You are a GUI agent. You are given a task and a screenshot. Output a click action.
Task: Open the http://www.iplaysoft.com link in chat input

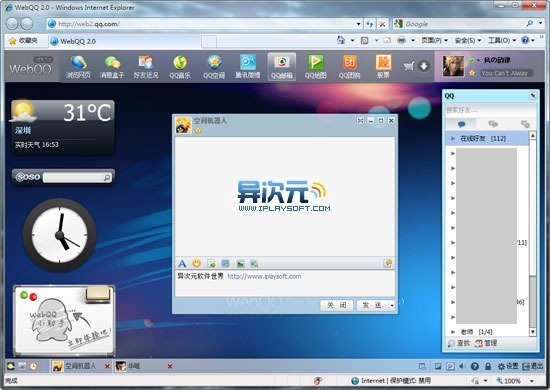264,276
